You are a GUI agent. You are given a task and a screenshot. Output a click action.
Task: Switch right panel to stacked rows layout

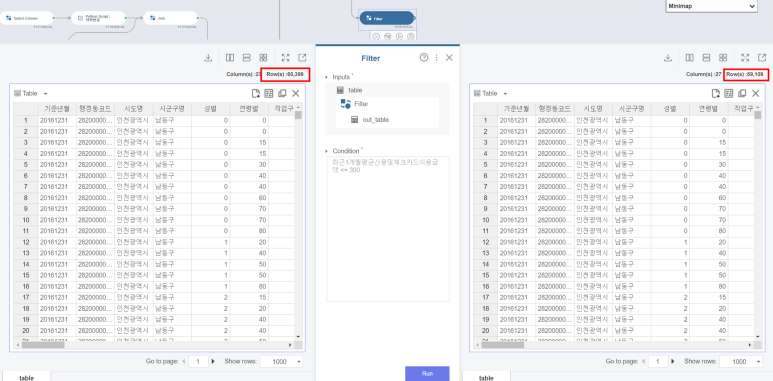pos(706,58)
